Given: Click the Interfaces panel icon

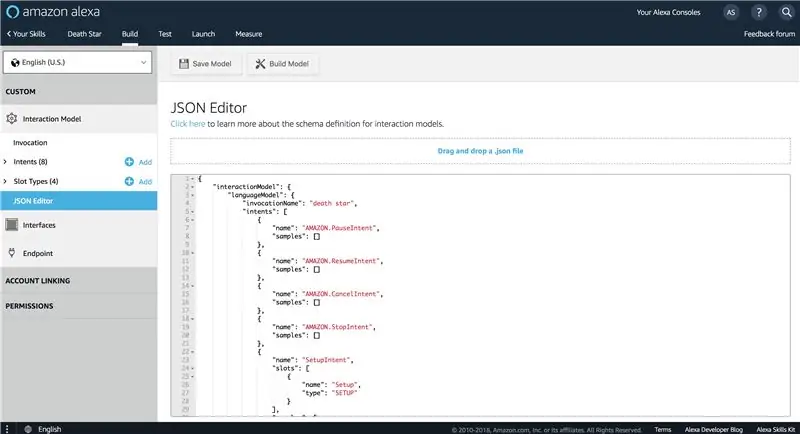Looking at the screenshot, I should (x=12, y=224).
